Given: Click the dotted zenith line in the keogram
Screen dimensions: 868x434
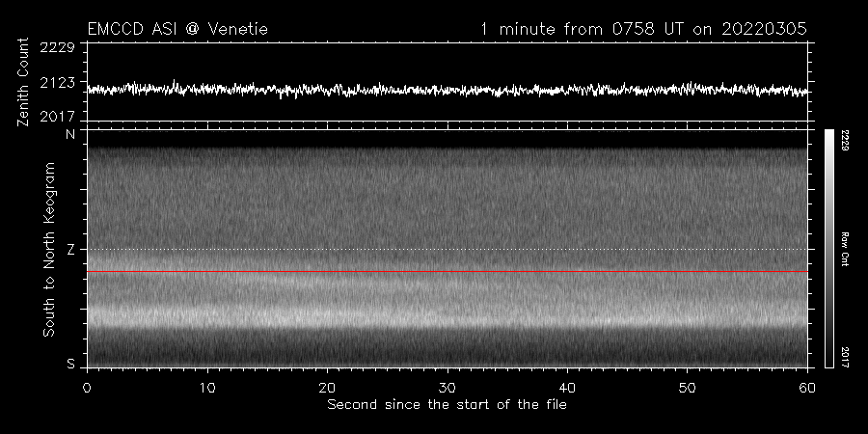Looking at the screenshot, I should click(x=448, y=249).
